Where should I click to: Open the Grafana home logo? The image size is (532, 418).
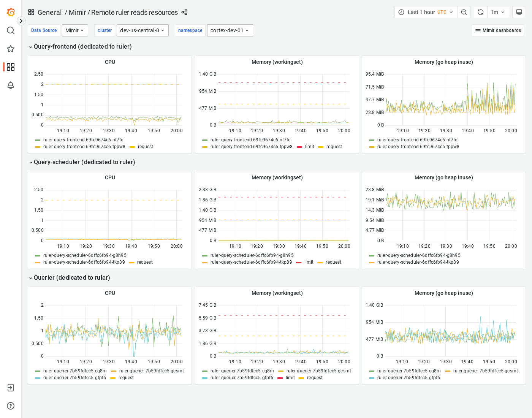pos(11,12)
